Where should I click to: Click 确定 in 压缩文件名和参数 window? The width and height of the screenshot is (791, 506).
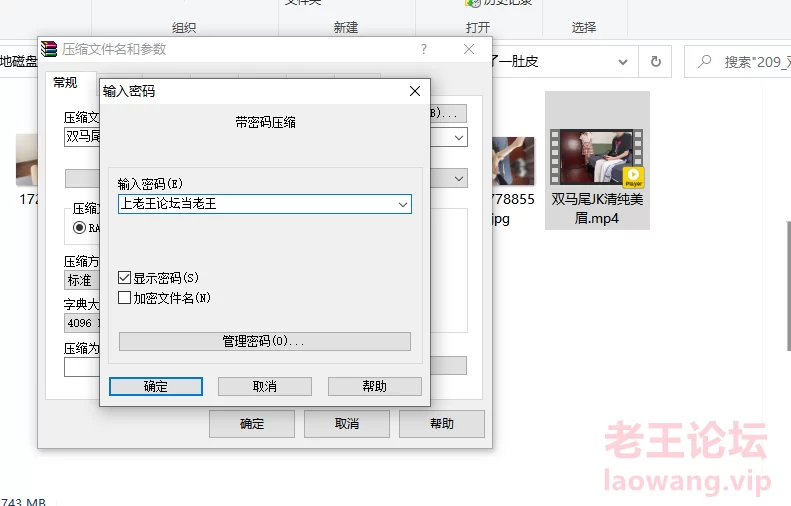click(252, 424)
